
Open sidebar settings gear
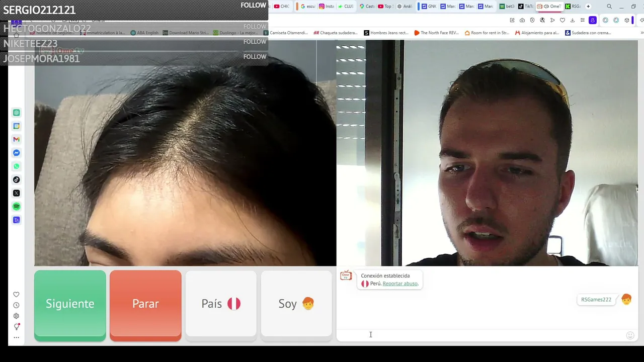pos(16,316)
